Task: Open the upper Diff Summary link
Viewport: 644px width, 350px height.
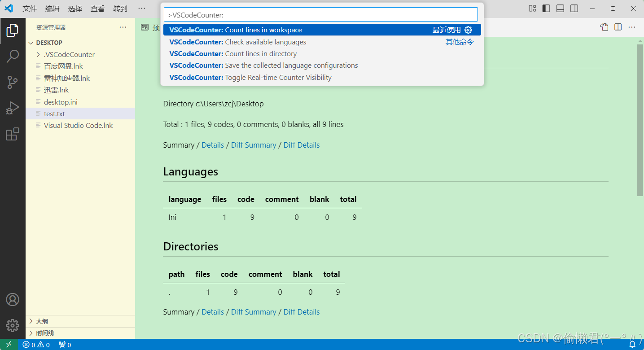Action: click(x=254, y=145)
